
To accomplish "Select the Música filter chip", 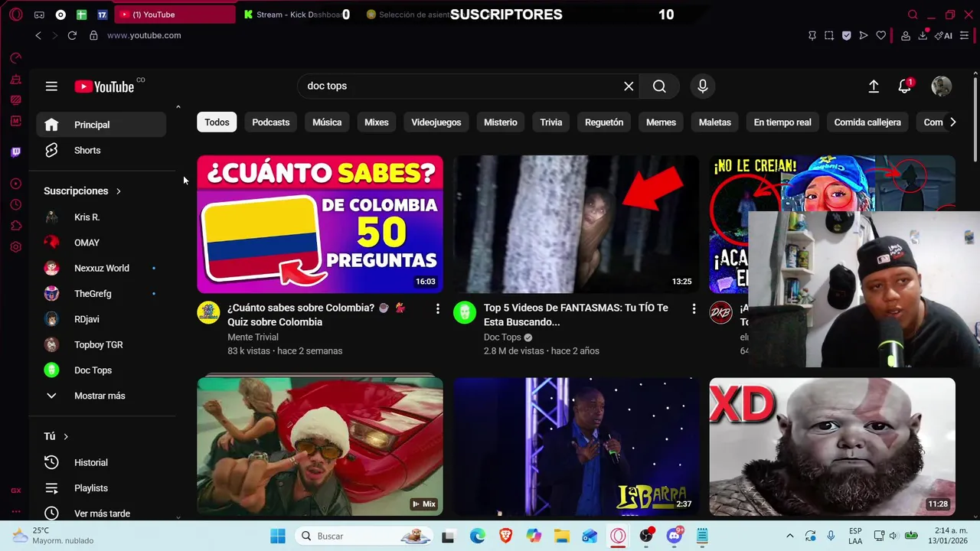I will [x=327, y=122].
